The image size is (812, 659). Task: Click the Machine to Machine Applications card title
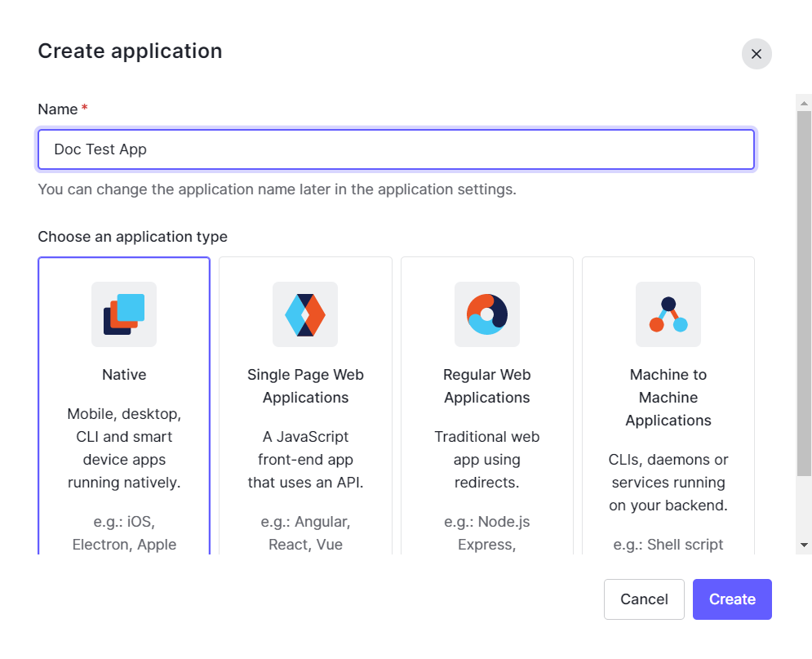click(x=668, y=397)
